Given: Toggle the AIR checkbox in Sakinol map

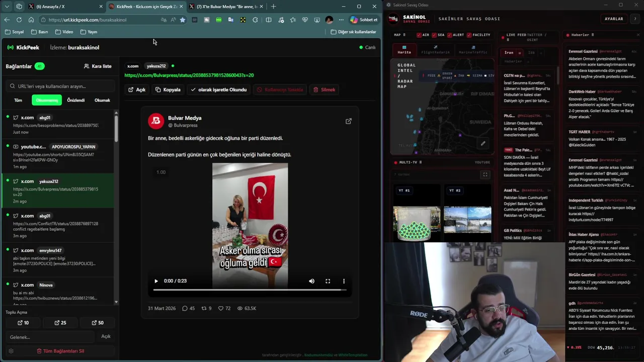Looking at the screenshot, I should coord(419,35).
